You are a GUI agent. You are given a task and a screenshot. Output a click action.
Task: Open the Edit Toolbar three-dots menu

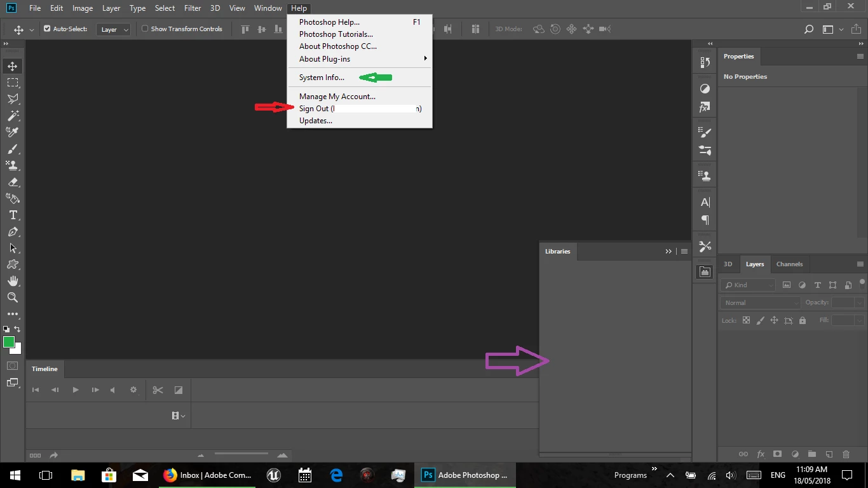click(x=12, y=314)
